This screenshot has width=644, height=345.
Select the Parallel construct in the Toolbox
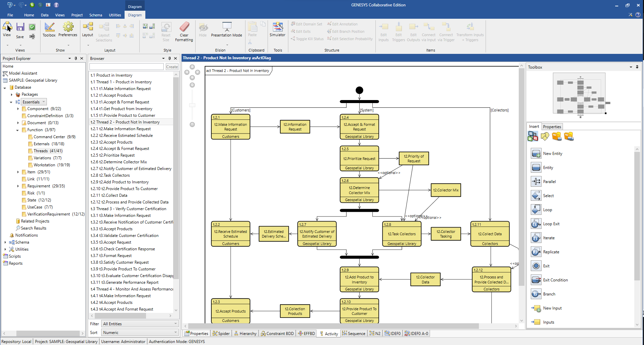click(536, 181)
